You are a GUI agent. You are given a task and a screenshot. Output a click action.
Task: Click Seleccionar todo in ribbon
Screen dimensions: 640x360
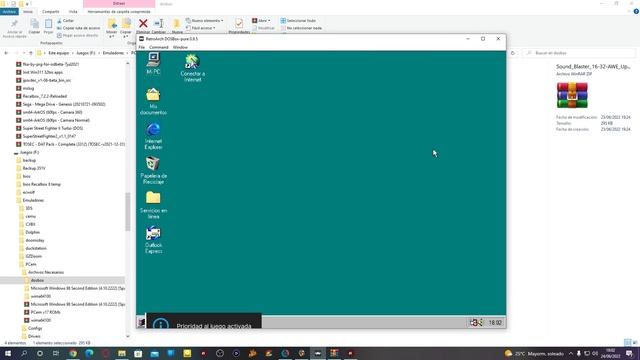(x=298, y=20)
